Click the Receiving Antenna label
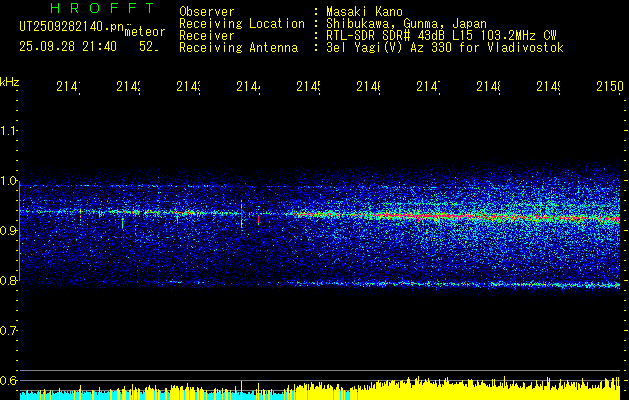This screenshot has height=400, width=629. coord(238,48)
